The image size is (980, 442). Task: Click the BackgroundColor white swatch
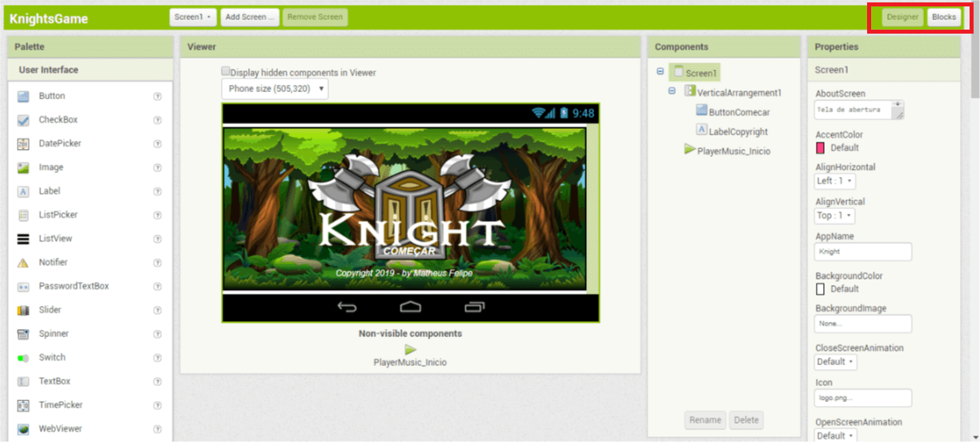coord(820,289)
